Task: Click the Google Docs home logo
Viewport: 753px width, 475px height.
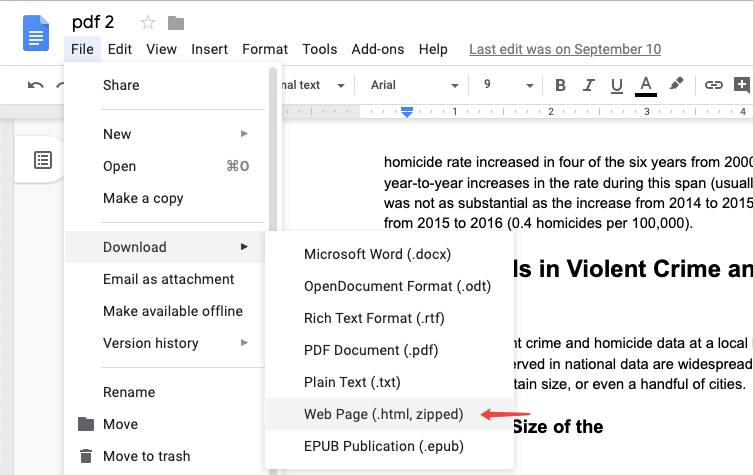Action: click(x=36, y=35)
